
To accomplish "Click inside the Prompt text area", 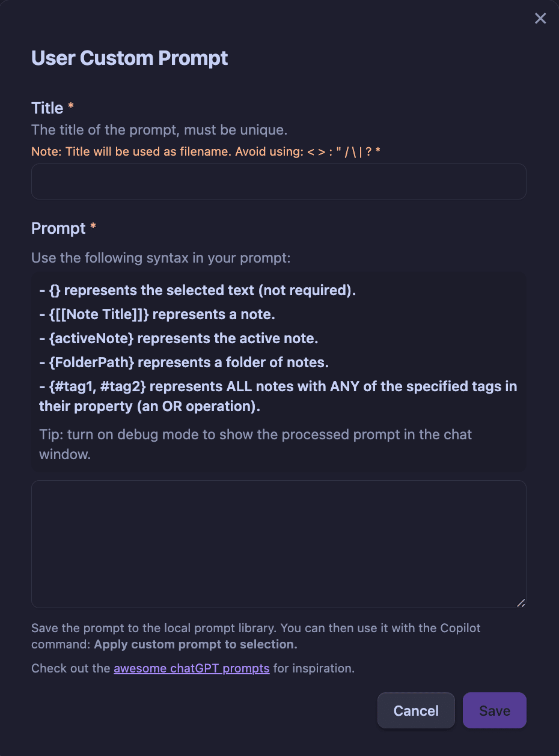I will tap(279, 544).
